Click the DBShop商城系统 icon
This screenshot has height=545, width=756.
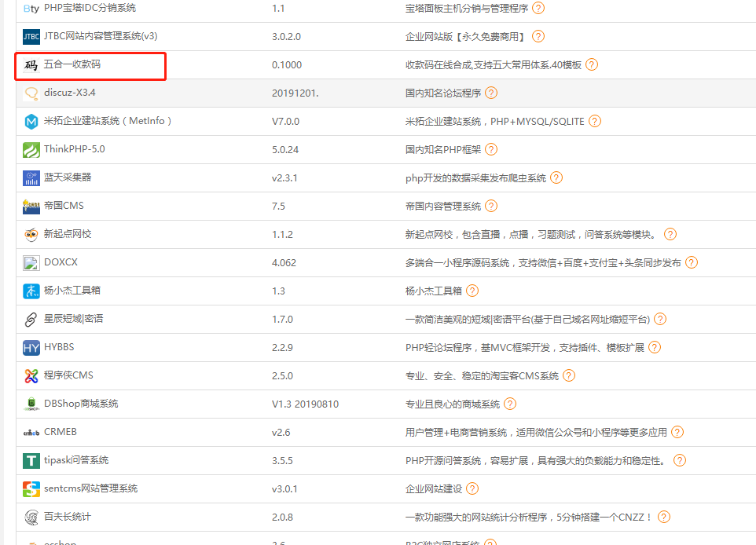[x=31, y=404]
